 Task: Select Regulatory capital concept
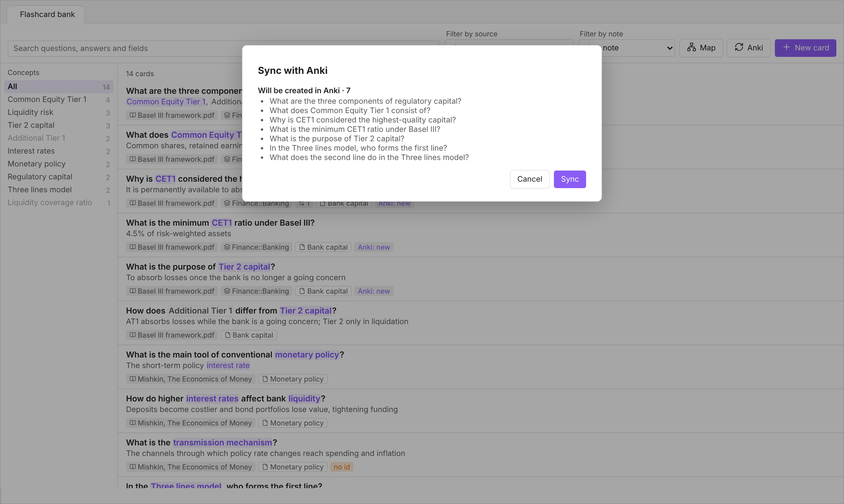tap(58, 177)
